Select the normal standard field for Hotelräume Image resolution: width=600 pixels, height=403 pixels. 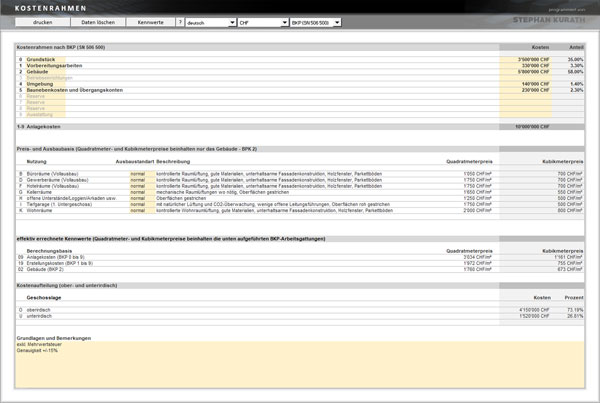(142, 186)
